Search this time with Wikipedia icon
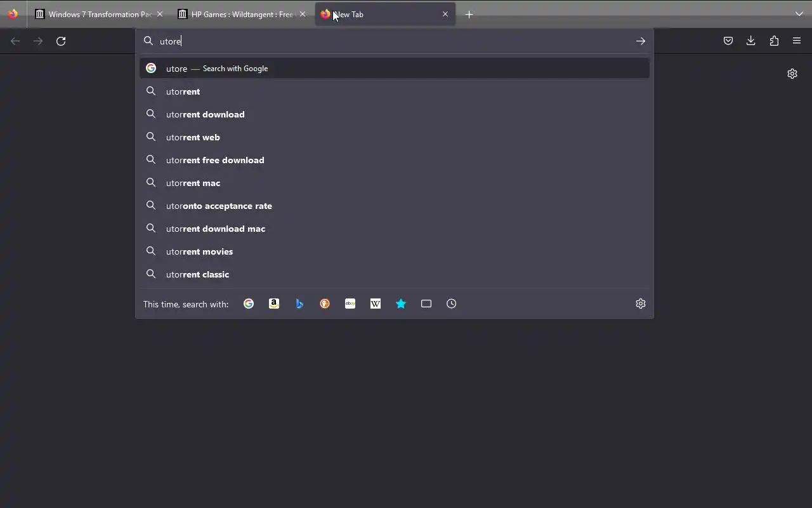This screenshot has width=812, height=508. (x=376, y=304)
